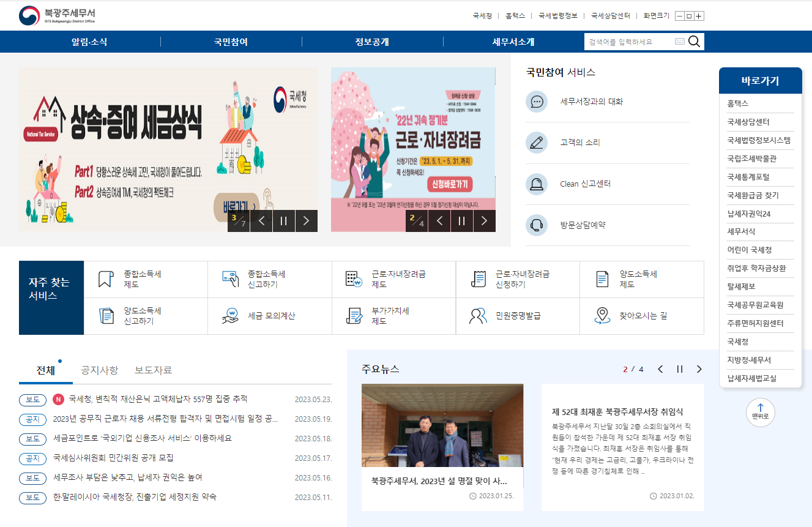Show previous slide on 상속·증여 banner
The width and height of the screenshot is (812, 527).
click(x=261, y=221)
